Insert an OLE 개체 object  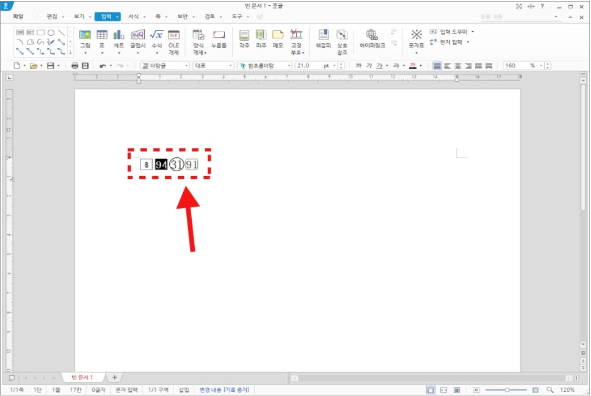[x=173, y=41]
